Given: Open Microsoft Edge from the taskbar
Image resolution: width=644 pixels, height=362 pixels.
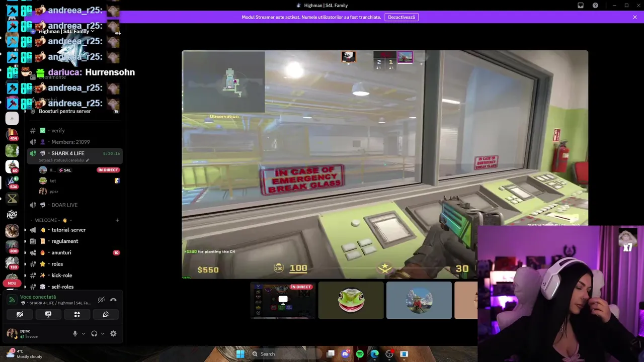Looking at the screenshot, I should tap(374, 354).
